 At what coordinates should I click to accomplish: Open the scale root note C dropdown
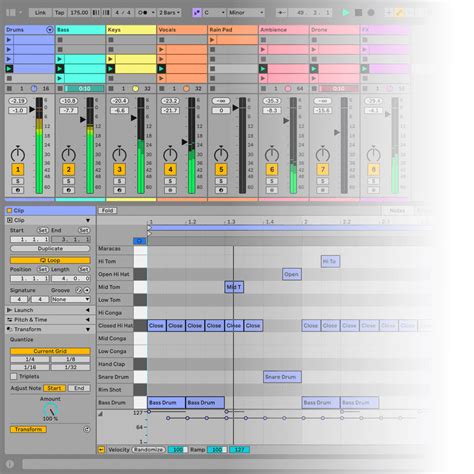(x=215, y=13)
